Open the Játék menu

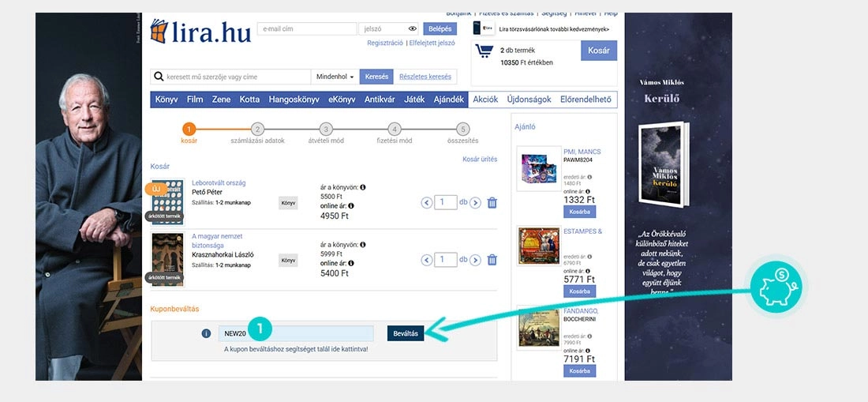coord(414,100)
